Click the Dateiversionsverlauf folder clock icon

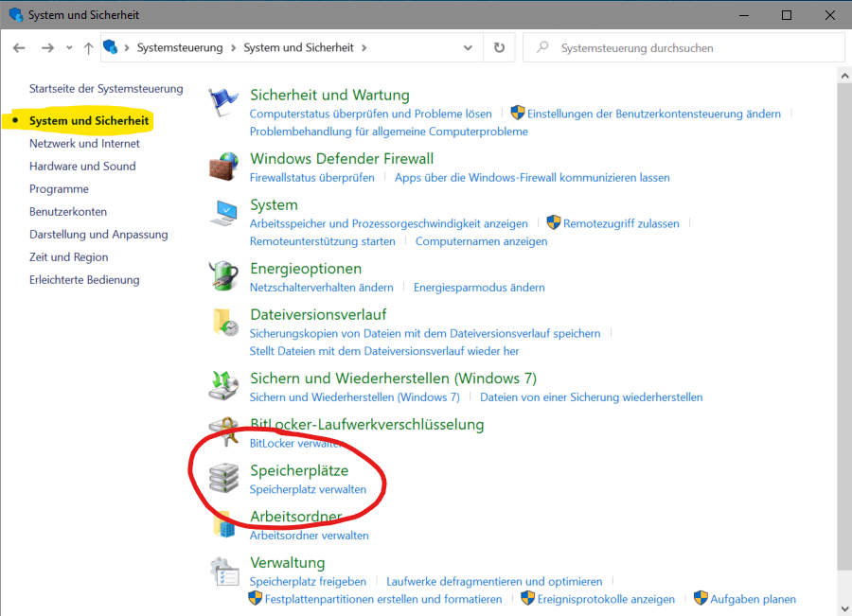pyautogui.click(x=225, y=322)
